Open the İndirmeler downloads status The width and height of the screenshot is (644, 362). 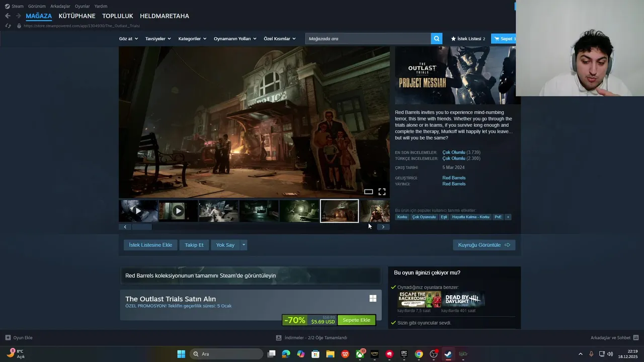pos(311,338)
